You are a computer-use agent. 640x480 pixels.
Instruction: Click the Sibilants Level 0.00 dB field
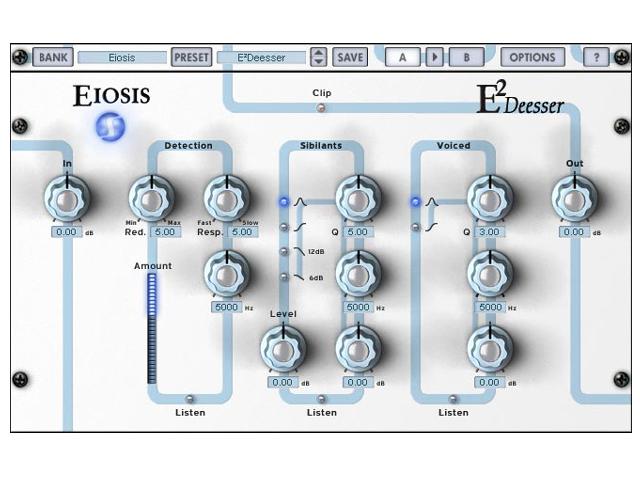(283, 382)
